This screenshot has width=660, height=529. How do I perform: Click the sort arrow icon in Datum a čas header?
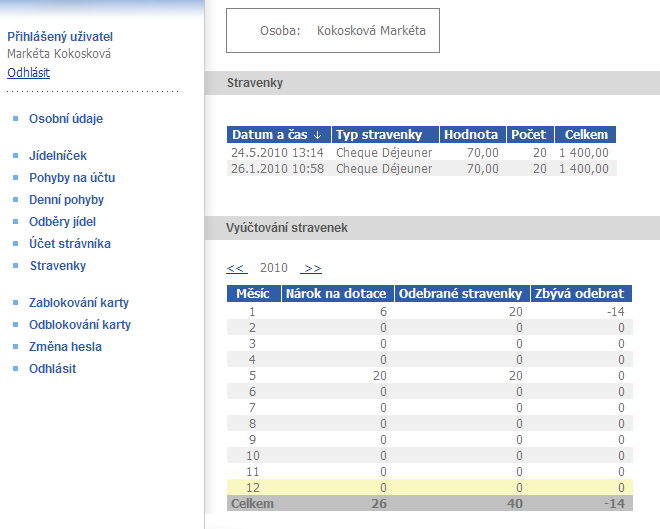318,135
